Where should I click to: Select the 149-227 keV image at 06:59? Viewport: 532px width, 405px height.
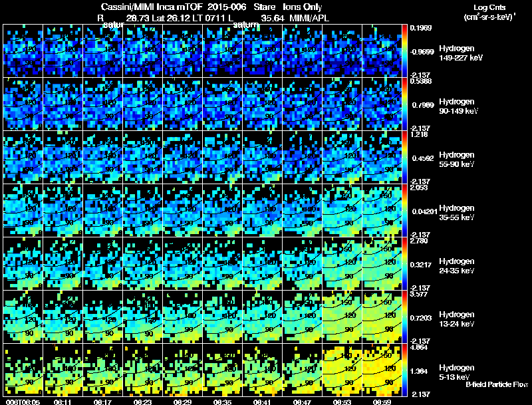[x=382, y=51]
